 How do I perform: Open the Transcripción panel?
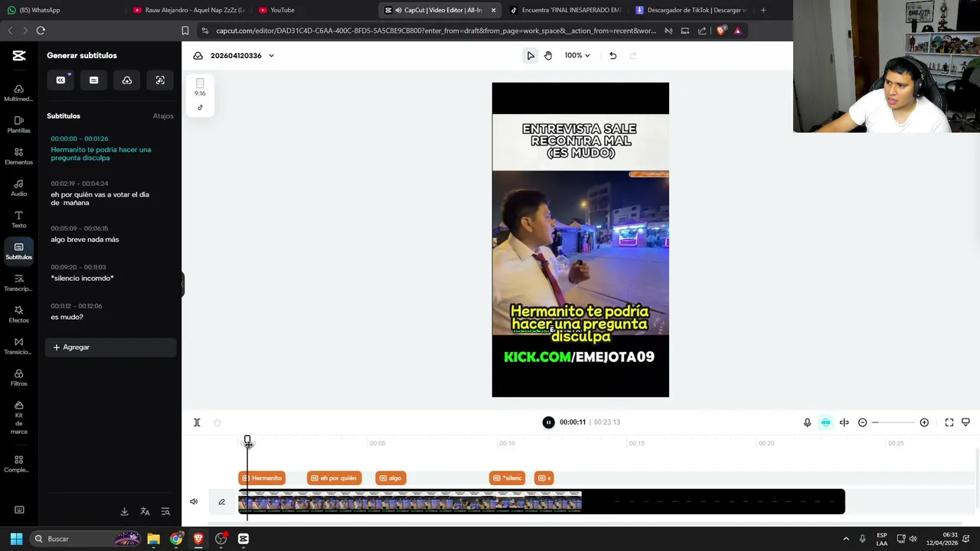[18, 283]
